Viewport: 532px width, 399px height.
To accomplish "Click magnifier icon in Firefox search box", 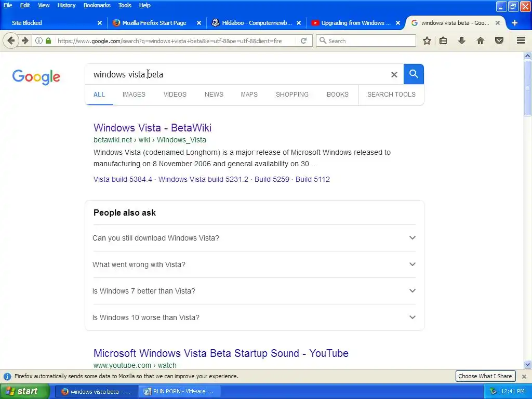I will (x=323, y=41).
